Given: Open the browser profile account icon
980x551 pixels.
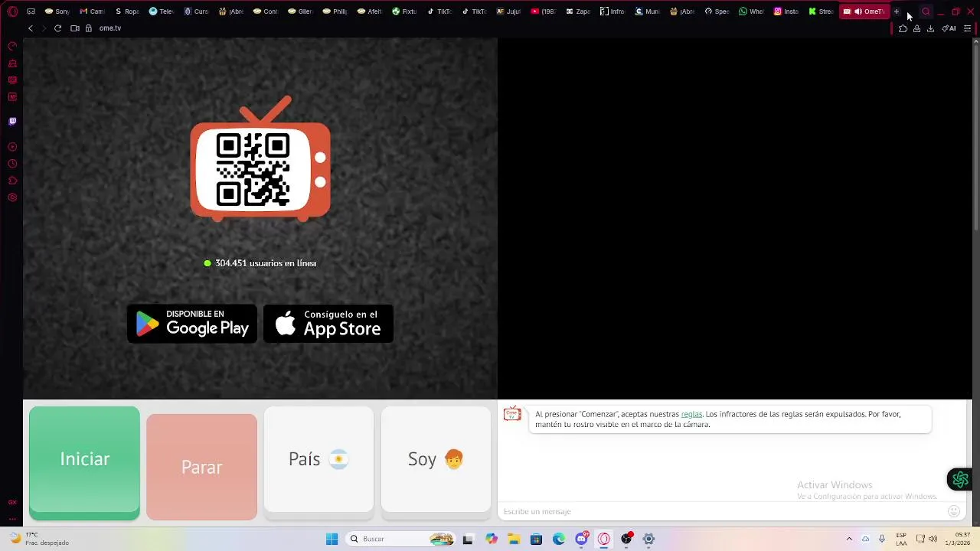Looking at the screenshot, I should (x=916, y=28).
